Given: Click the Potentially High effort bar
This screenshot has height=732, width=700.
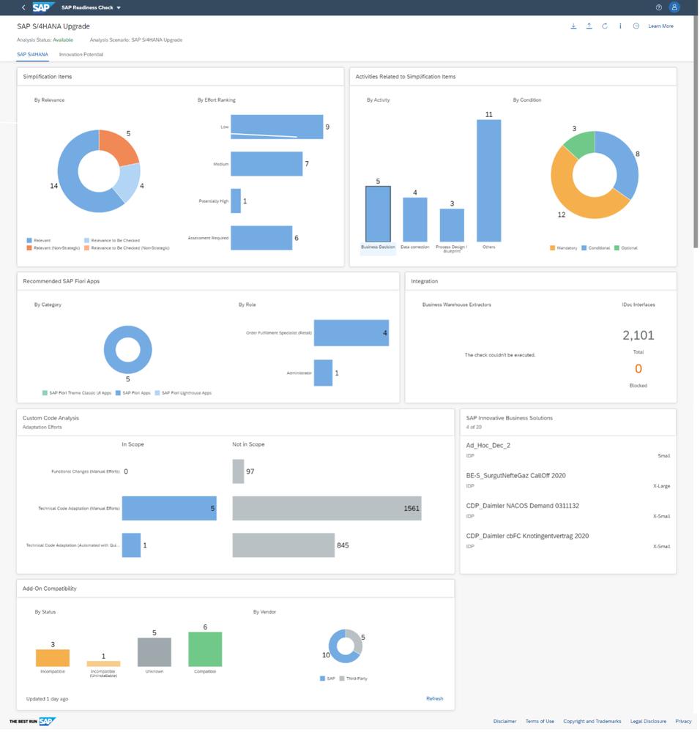Looking at the screenshot, I should (235, 201).
